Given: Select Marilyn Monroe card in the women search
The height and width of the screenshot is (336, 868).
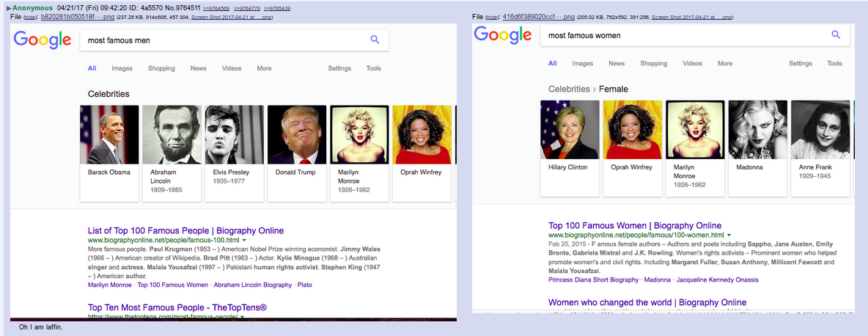Looking at the screenshot, I should click(695, 148).
